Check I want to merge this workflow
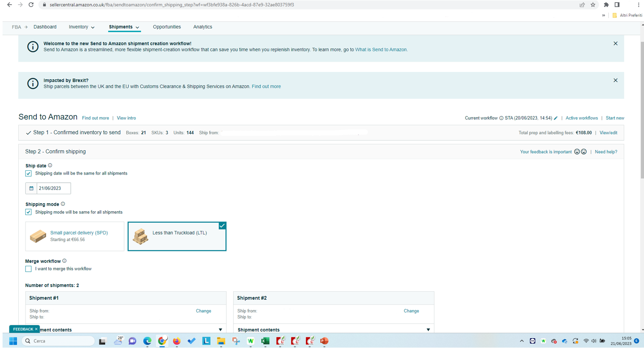The image size is (644, 348). (29, 269)
